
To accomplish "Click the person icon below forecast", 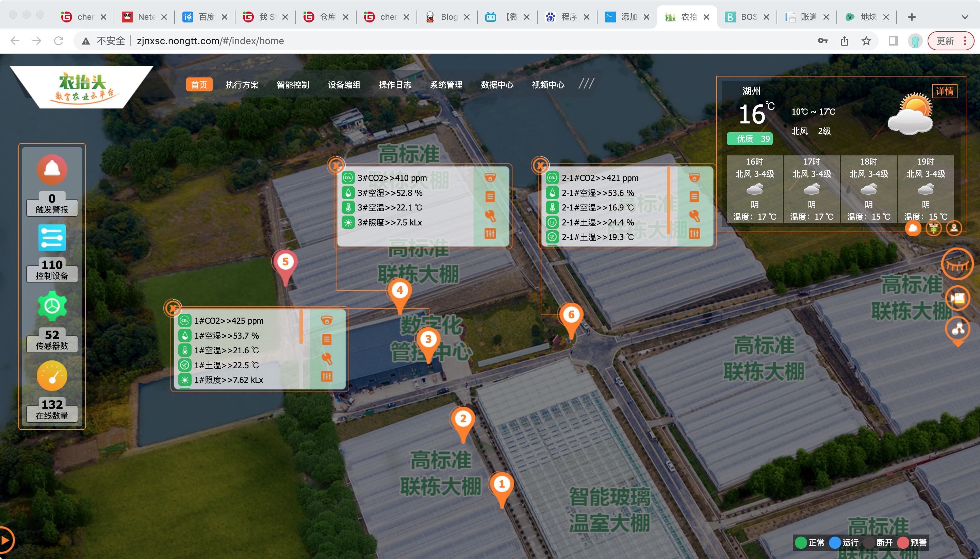I will (953, 228).
